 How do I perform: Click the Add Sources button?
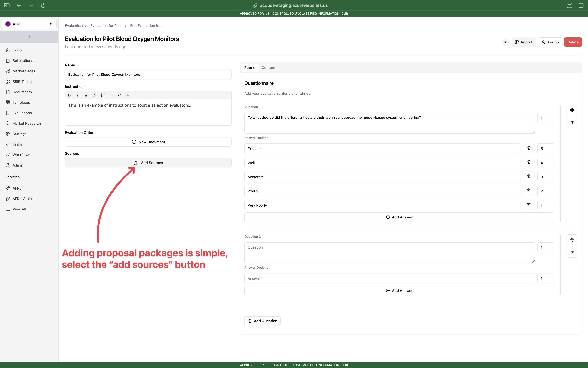pyautogui.click(x=148, y=163)
